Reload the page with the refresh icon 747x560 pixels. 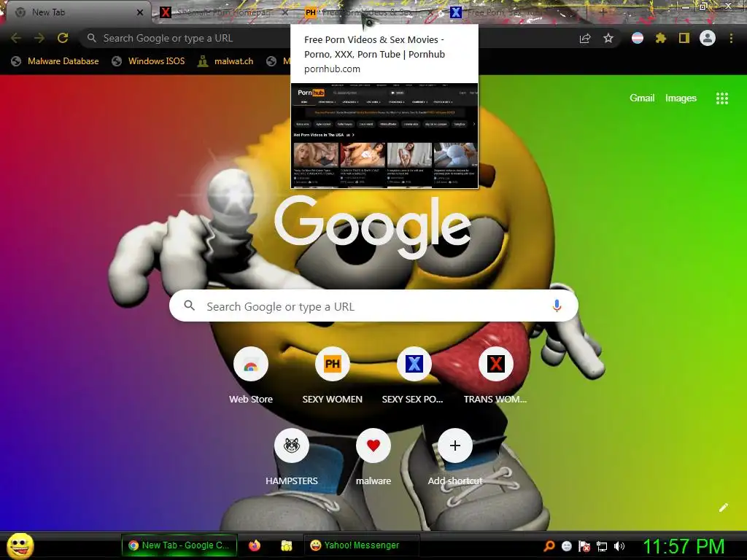click(63, 38)
